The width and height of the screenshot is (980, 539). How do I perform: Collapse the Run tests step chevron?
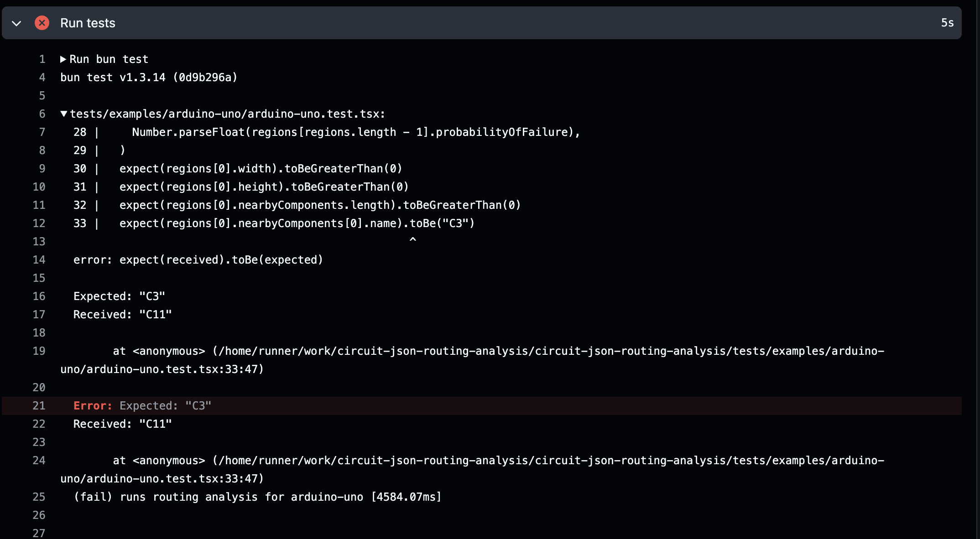click(x=16, y=23)
